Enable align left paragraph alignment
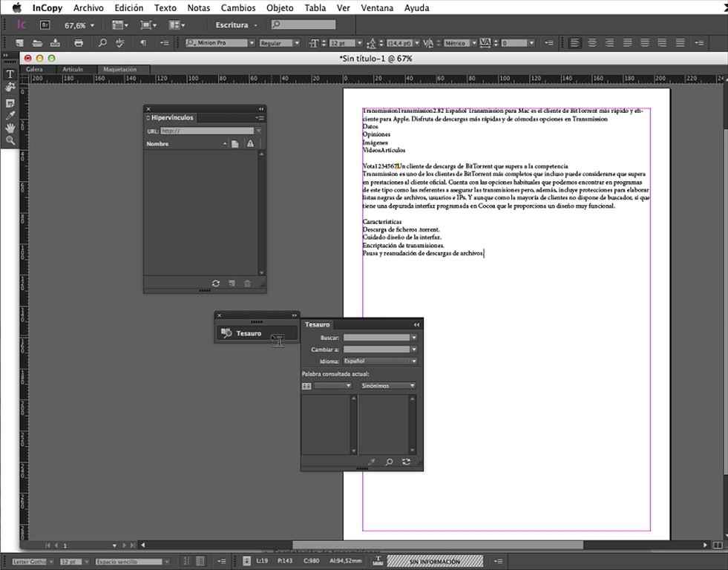 tap(575, 43)
